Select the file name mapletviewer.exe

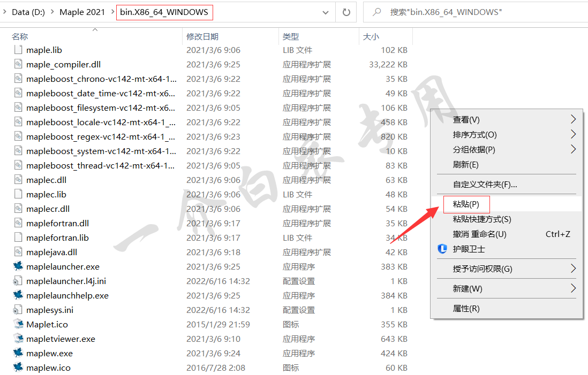pos(61,339)
